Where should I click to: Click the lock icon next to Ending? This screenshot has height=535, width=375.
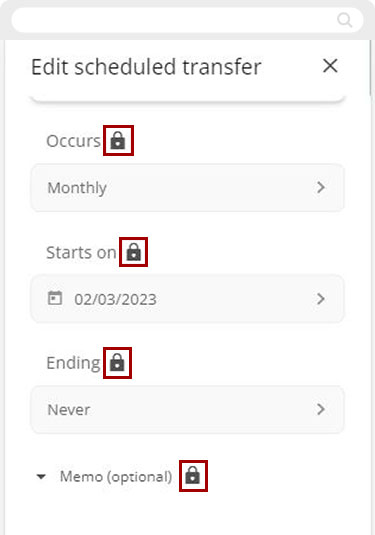point(117,363)
